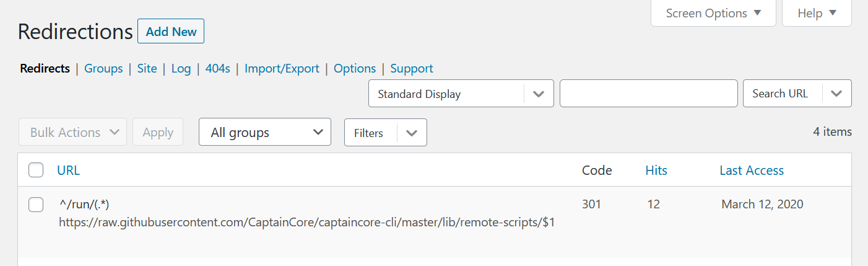Open the Screen Options panel

click(713, 13)
